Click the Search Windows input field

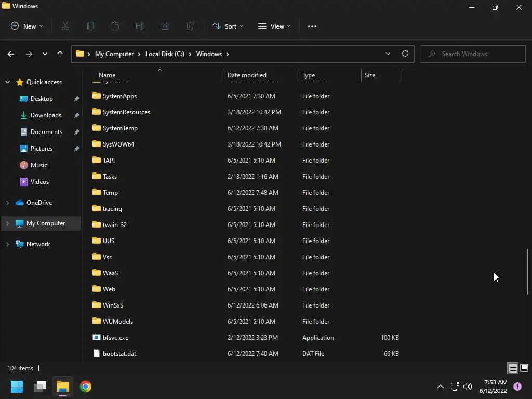pyautogui.click(x=473, y=54)
